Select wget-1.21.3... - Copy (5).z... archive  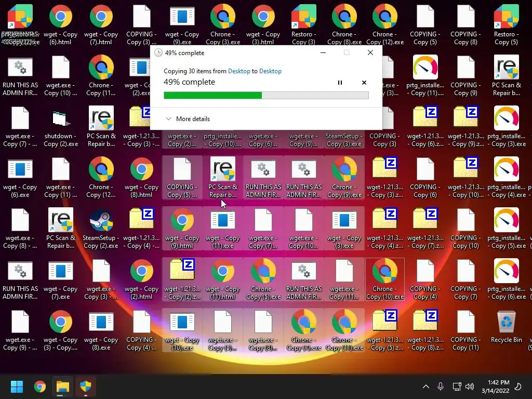[385, 330]
